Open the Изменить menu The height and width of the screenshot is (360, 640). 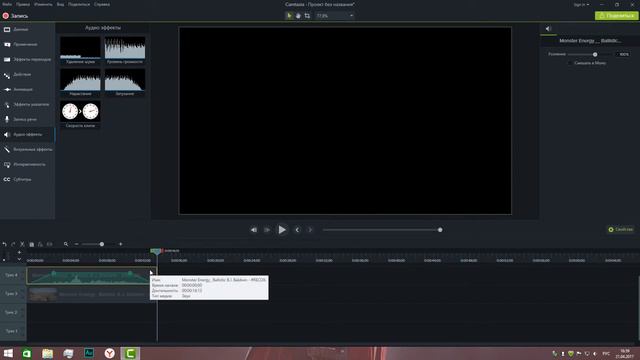tap(43, 4)
